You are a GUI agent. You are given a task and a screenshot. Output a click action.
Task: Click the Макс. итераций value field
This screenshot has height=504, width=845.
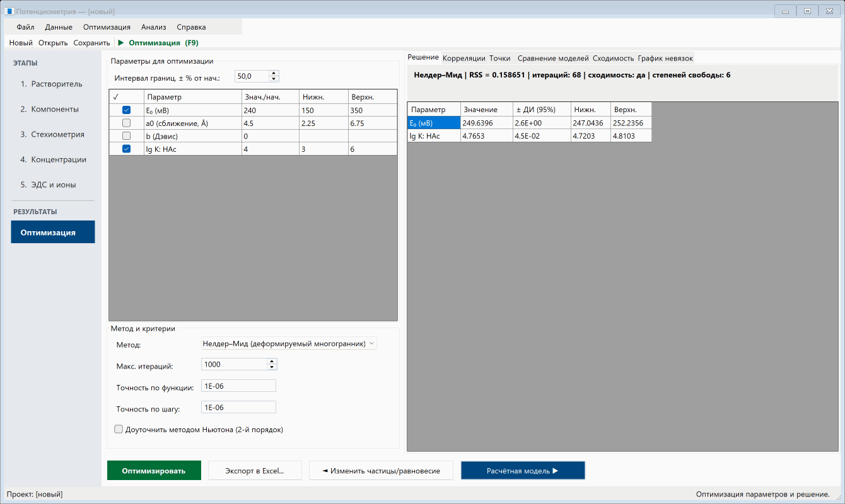(x=234, y=364)
